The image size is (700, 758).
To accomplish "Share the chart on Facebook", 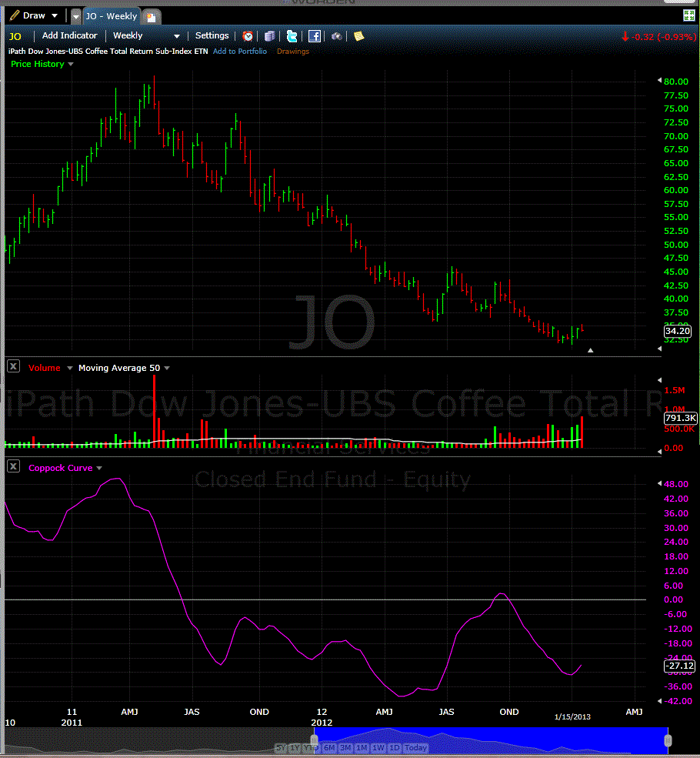I will [x=315, y=36].
